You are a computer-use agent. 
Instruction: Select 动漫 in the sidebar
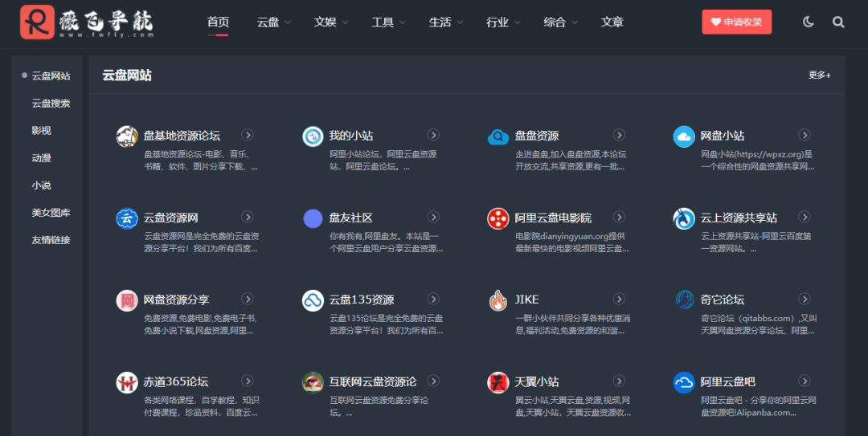pyautogui.click(x=42, y=158)
